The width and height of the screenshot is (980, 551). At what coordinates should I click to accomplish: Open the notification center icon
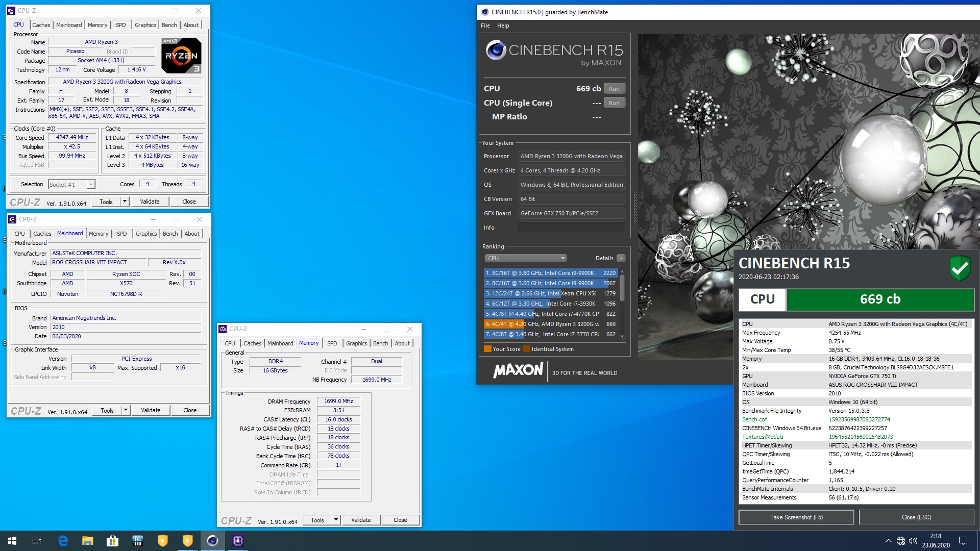(963, 541)
